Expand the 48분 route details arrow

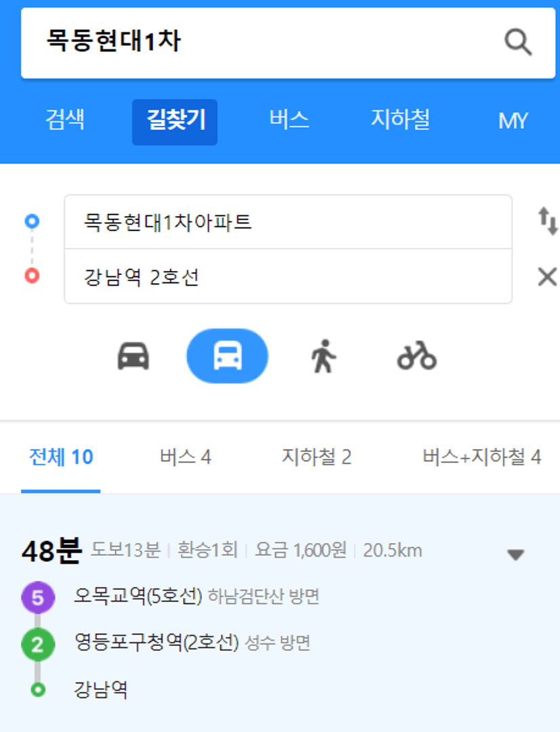[516, 554]
